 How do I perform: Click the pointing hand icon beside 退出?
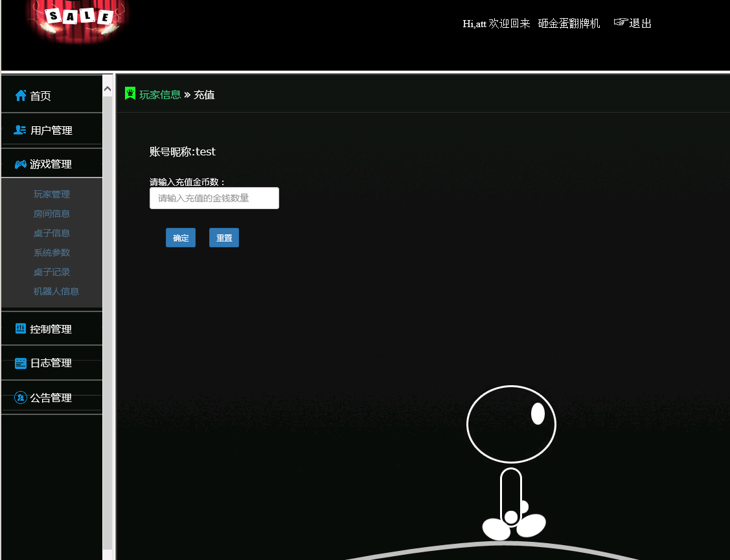619,23
